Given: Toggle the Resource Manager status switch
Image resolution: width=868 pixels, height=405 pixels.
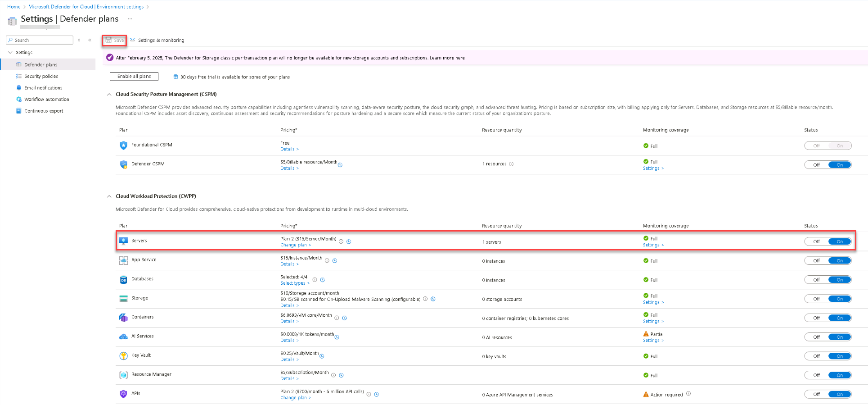Looking at the screenshot, I should tap(828, 375).
